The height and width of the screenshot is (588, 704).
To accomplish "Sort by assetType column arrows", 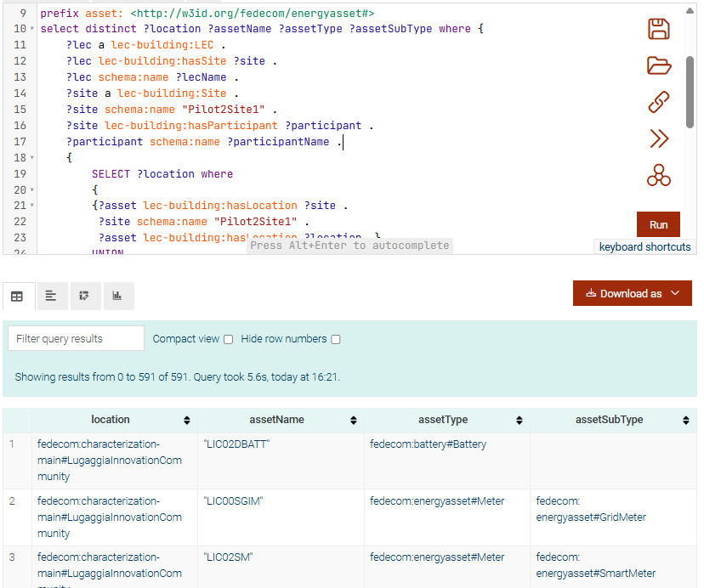I will point(519,420).
